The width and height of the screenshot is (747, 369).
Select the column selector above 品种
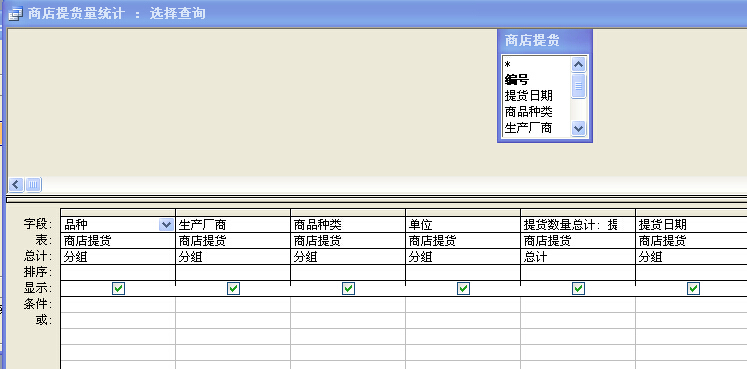118,212
